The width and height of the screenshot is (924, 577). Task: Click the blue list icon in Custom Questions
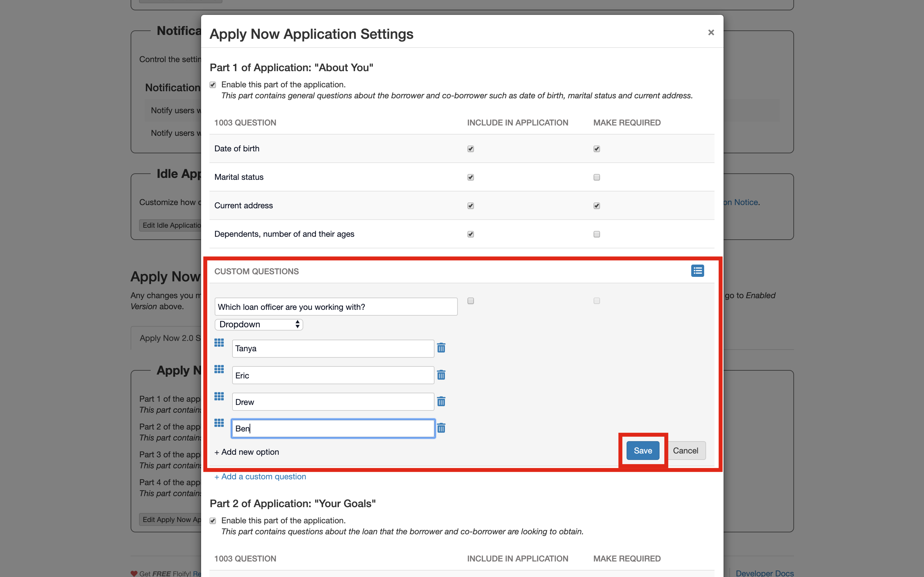(x=697, y=271)
